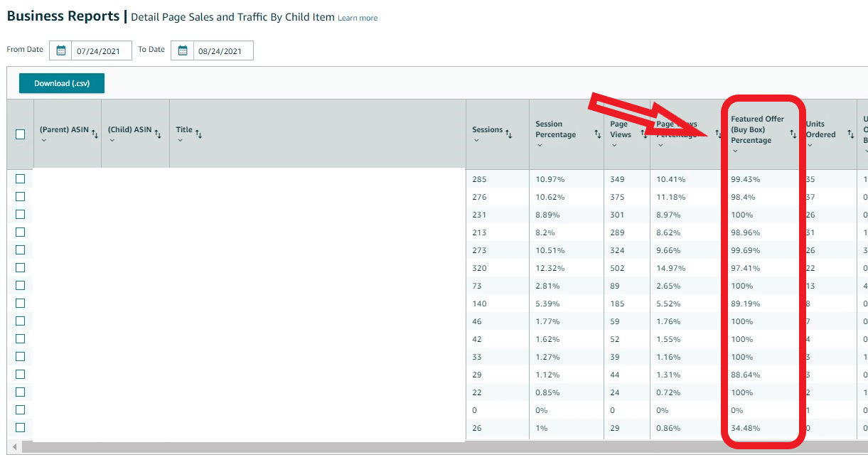
Task: Sort by Units Ordered arrows icon
Action: 850,134
